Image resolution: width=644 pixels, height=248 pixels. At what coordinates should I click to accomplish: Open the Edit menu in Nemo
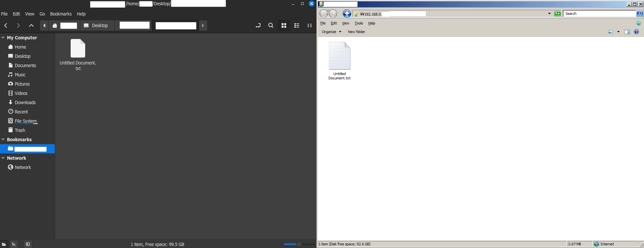(17, 14)
